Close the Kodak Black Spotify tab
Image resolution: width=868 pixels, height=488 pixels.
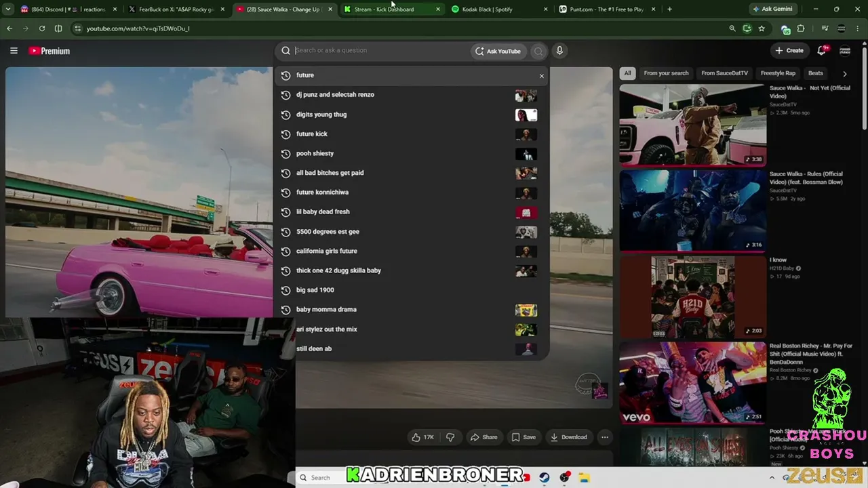pyautogui.click(x=546, y=9)
